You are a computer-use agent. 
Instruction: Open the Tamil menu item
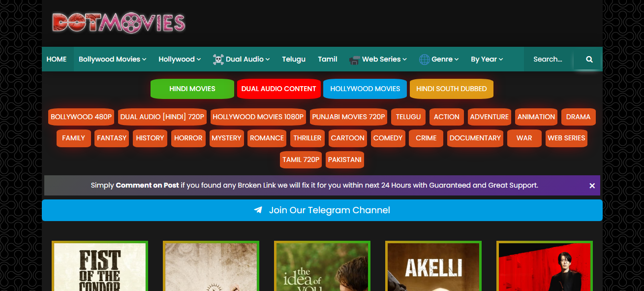(x=328, y=59)
